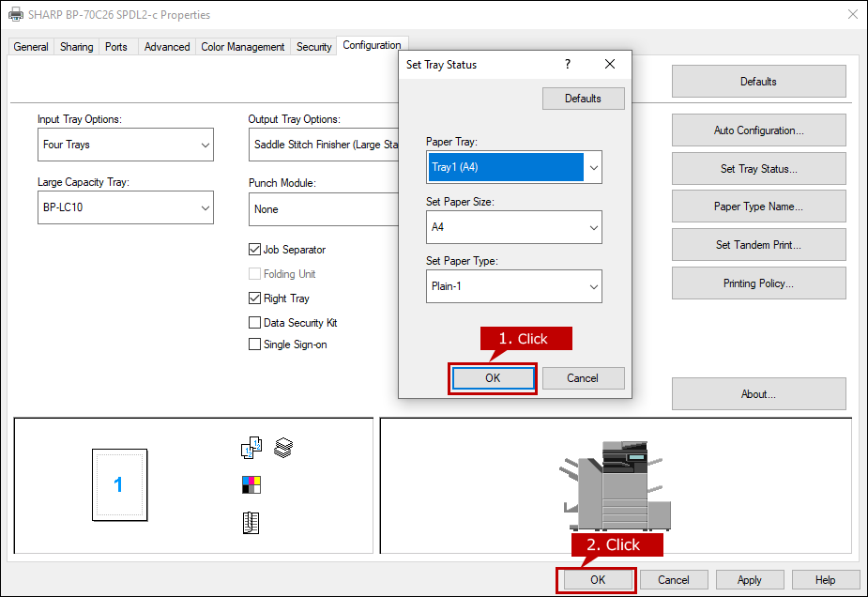Check the Single Sign-on checkbox

coord(254,344)
